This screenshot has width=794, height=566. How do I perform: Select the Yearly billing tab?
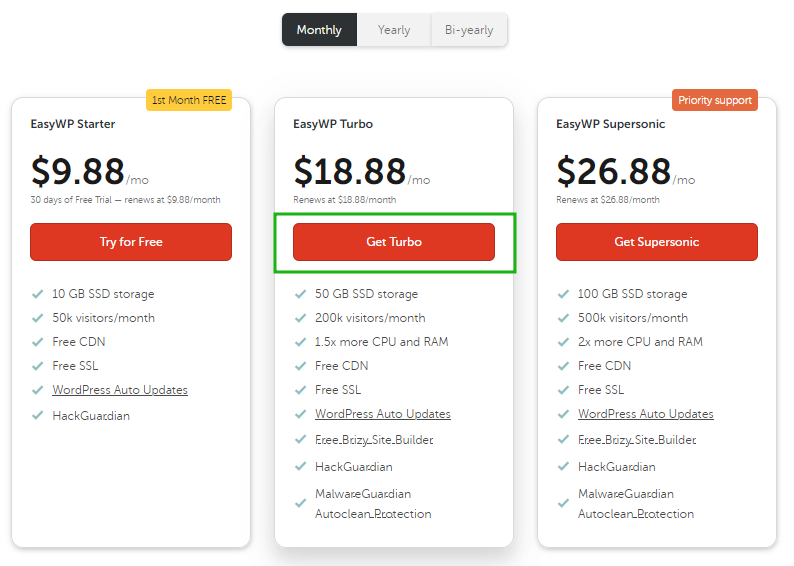(394, 30)
